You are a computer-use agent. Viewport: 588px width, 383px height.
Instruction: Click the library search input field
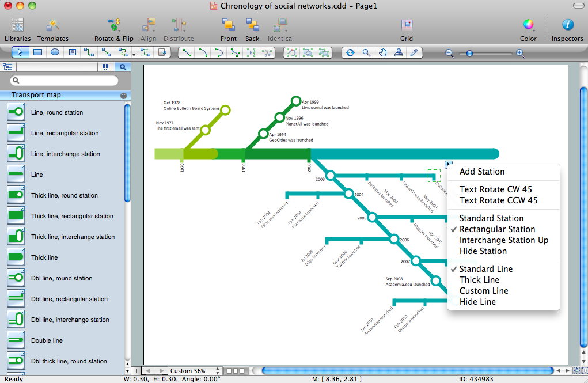(64, 80)
